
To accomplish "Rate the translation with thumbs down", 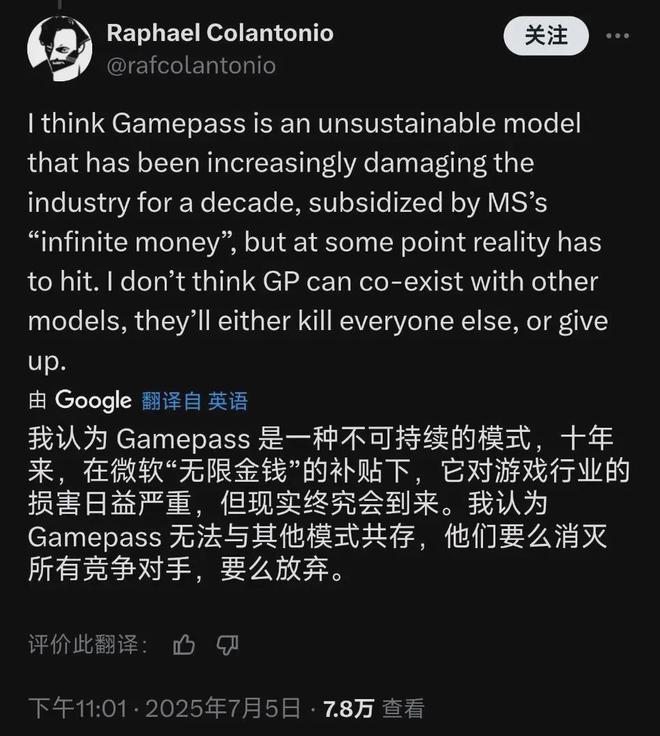I will coord(228,645).
